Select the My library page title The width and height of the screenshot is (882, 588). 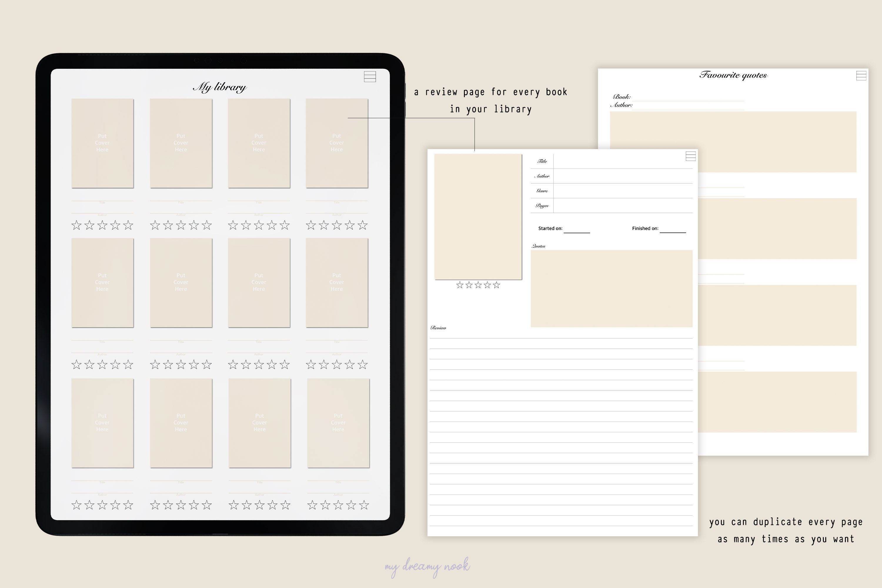tap(220, 87)
